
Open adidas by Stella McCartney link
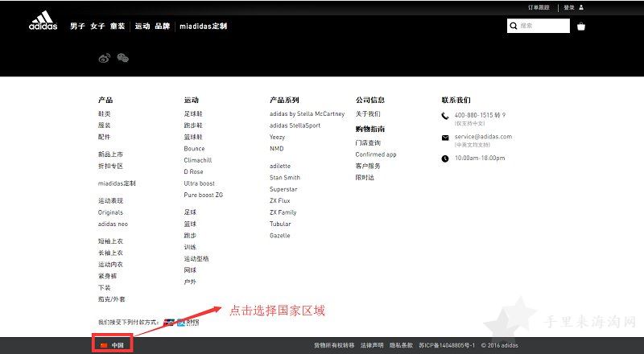tap(308, 113)
